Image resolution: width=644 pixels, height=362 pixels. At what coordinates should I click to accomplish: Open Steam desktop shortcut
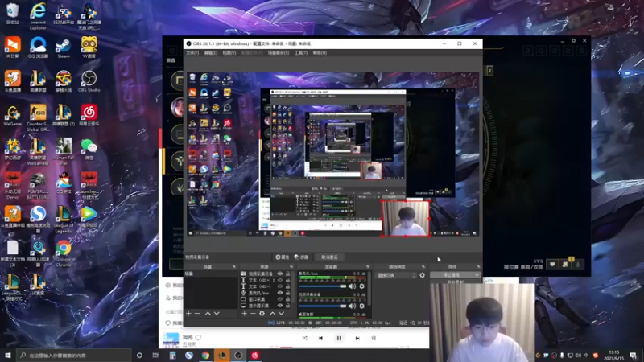point(64,47)
